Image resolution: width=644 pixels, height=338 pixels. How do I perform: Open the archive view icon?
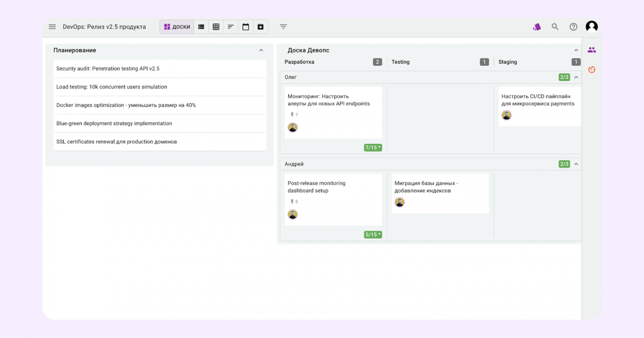(x=260, y=27)
